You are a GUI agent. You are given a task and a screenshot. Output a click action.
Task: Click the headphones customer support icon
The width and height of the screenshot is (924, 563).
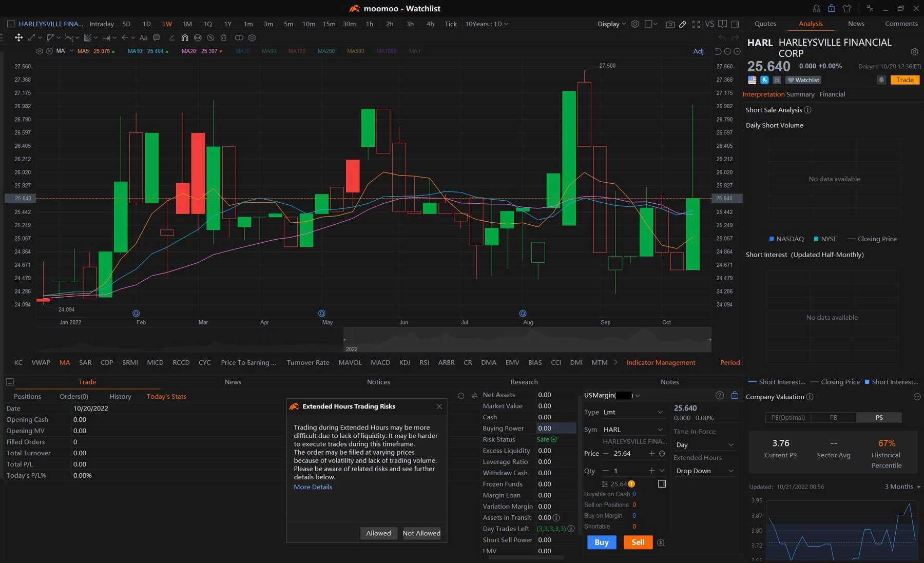[817, 8]
